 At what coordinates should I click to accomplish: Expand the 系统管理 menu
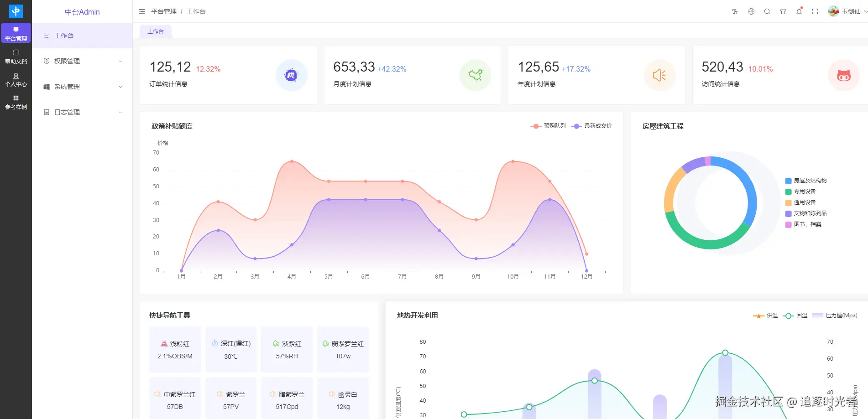82,87
